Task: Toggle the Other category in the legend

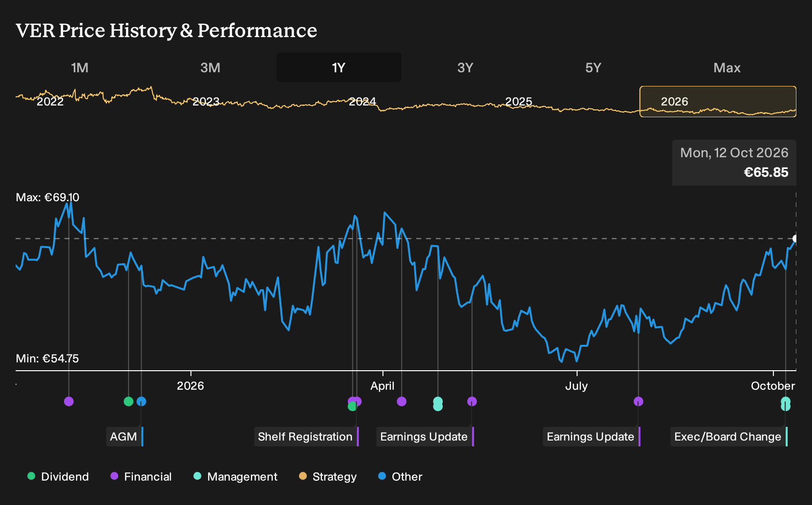Action: 400,477
